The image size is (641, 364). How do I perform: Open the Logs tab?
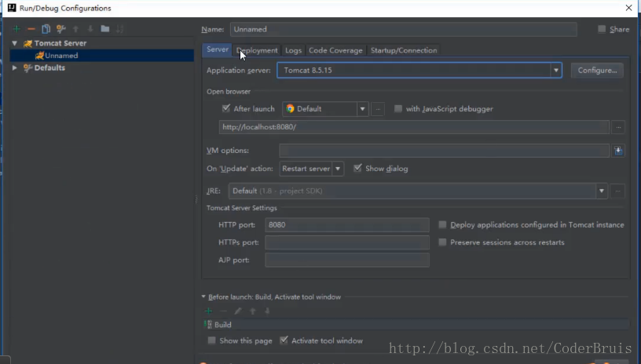[293, 50]
